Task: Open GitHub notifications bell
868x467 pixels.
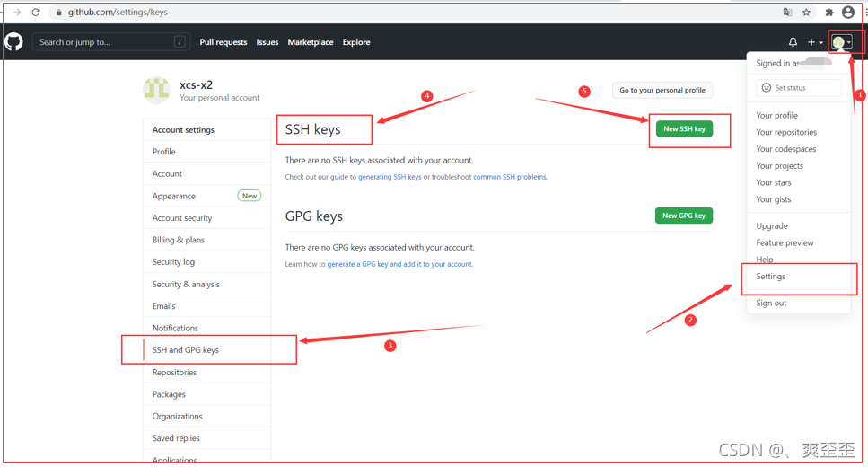Action: 793,42
